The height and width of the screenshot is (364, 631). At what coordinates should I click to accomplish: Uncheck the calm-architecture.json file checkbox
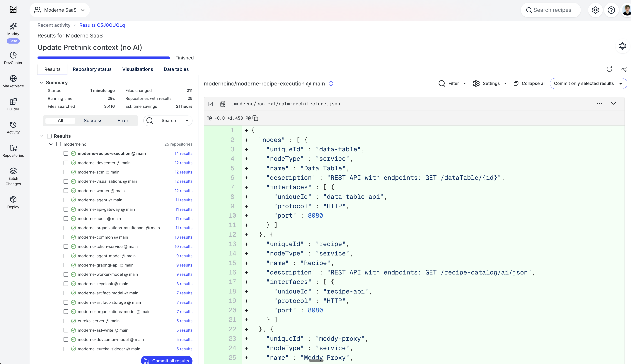(x=210, y=104)
